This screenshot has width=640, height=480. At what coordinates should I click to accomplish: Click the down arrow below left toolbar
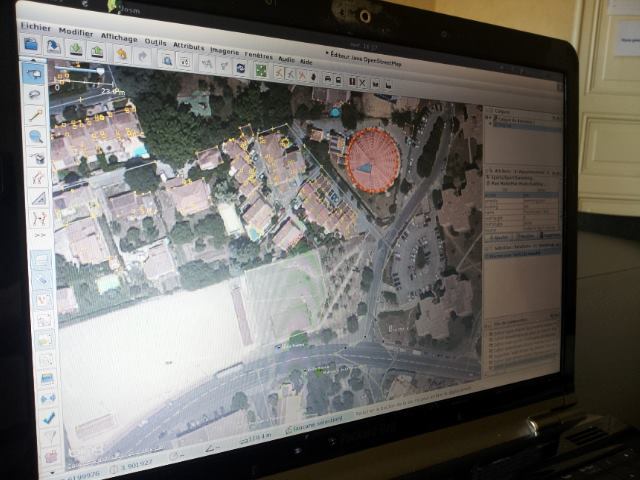(52, 473)
